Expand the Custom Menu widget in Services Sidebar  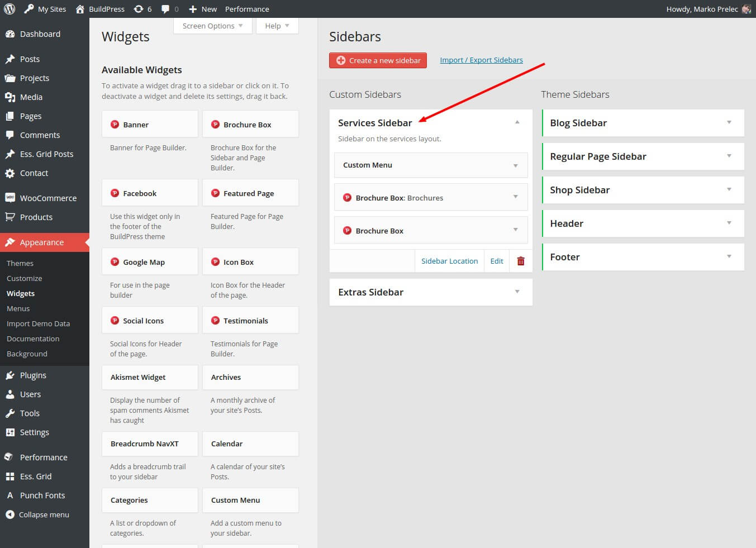tap(516, 165)
